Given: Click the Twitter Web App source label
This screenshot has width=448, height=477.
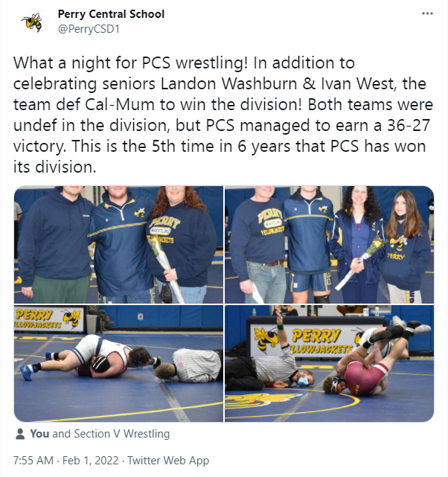Looking at the screenshot, I should pyautogui.click(x=168, y=461).
